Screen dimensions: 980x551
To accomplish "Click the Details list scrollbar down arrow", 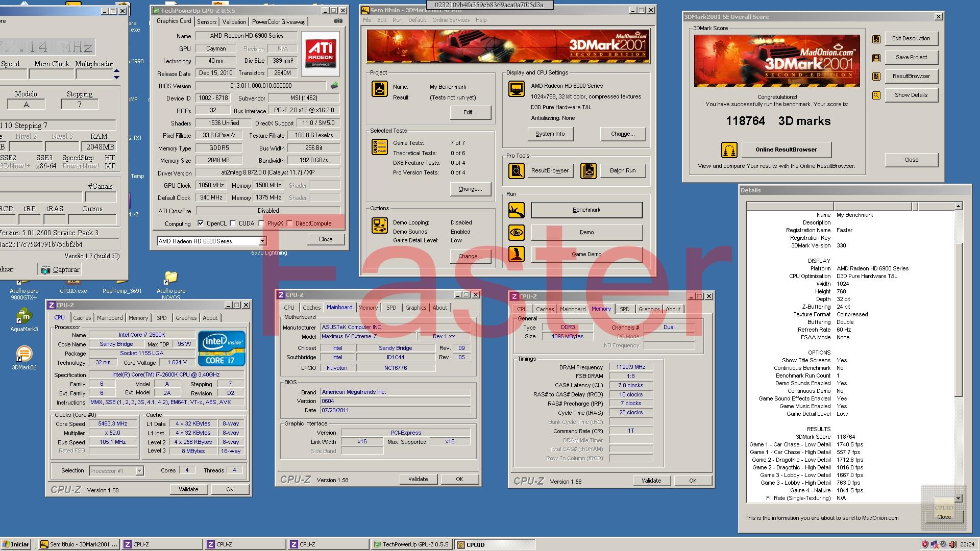I will point(958,498).
